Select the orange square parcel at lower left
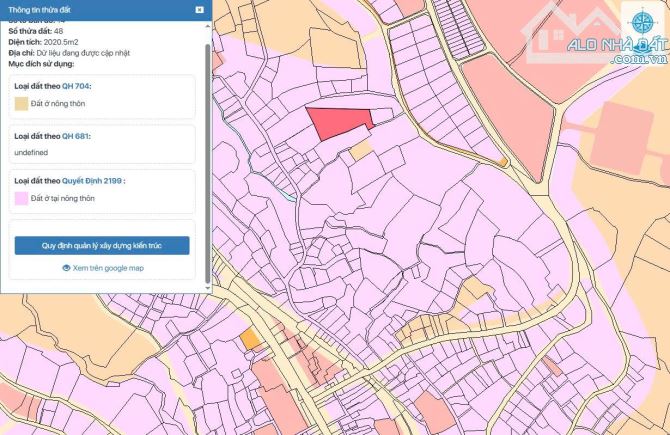 (250, 339)
